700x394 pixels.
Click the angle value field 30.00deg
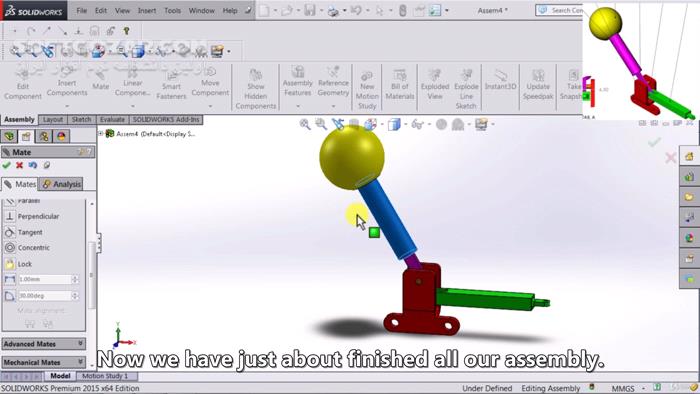coord(44,296)
